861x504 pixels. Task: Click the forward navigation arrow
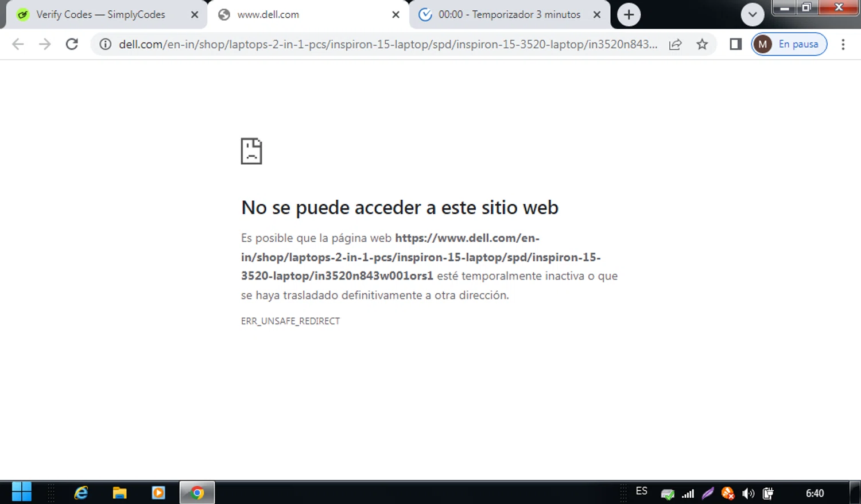(45, 44)
